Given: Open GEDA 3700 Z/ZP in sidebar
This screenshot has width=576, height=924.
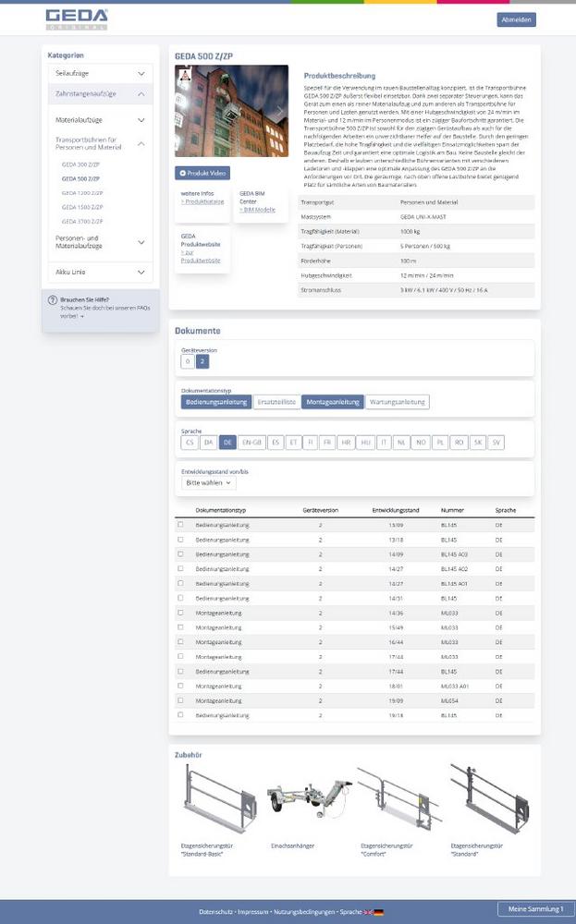Looking at the screenshot, I should click(82, 222).
